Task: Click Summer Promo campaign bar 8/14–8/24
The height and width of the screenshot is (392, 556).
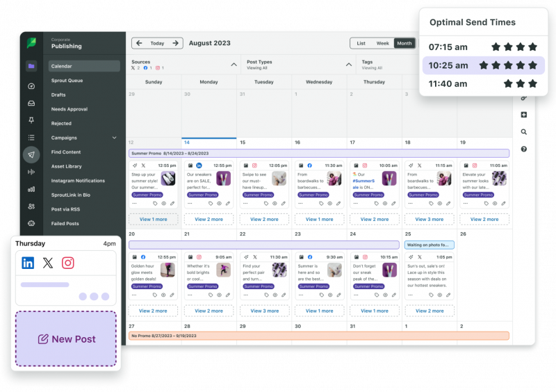Action: click(319, 153)
